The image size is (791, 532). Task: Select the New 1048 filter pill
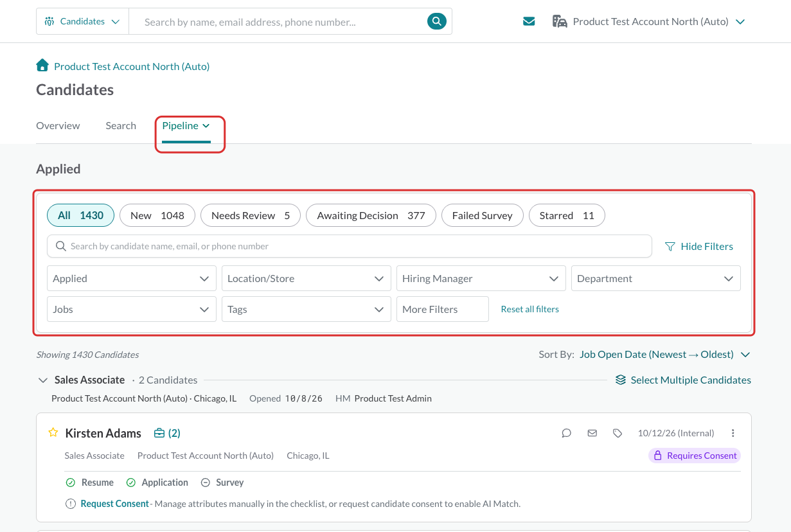click(x=157, y=215)
